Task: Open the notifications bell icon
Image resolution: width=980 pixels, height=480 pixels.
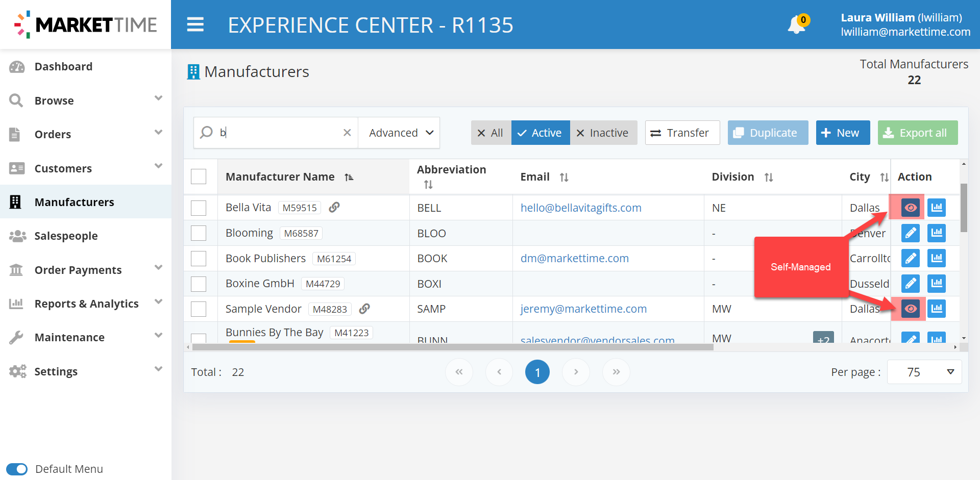Action: pyautogui.click(x=796, y=24)
